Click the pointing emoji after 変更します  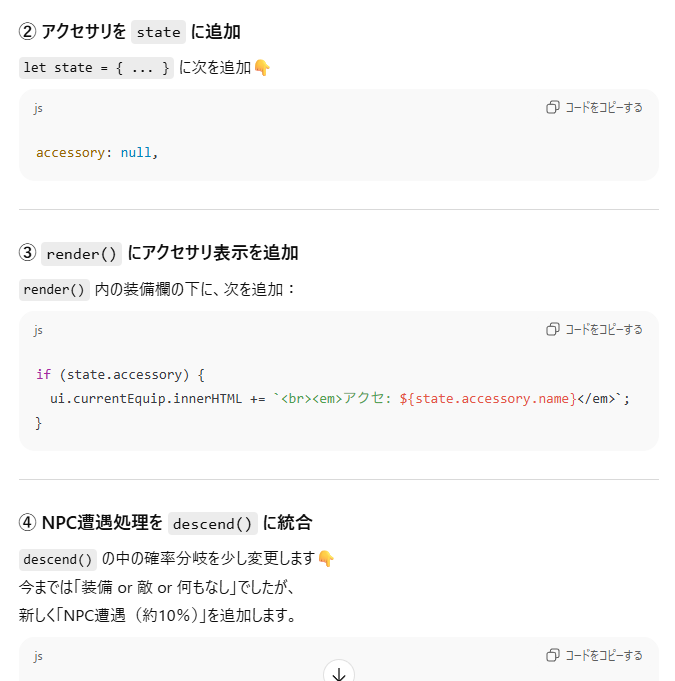click(x=326, y=559)
